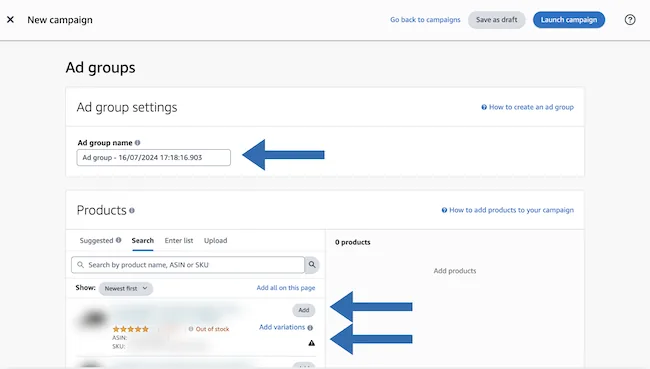
Task: Add the first listed product
Action: (x=304, y=310)
